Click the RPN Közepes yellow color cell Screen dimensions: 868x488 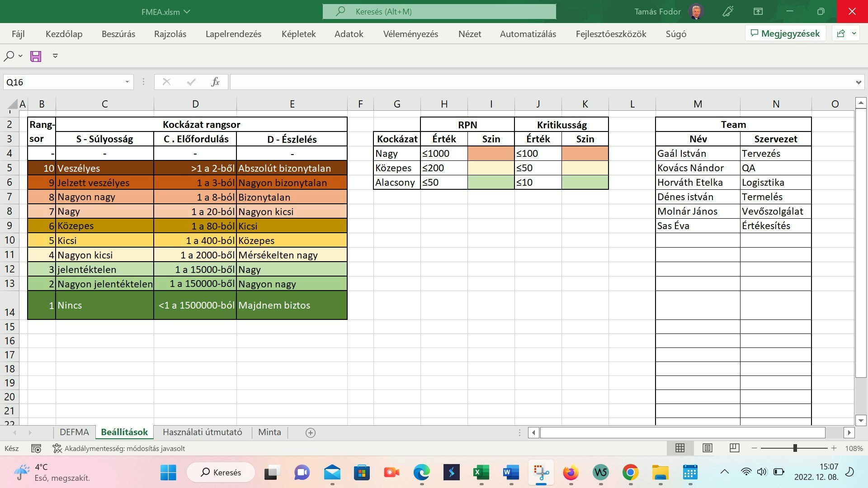click(x=491, y=168)
